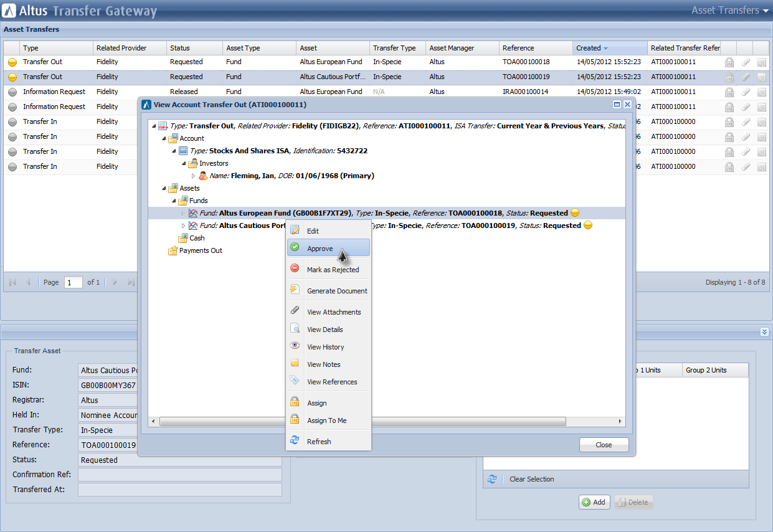This screenshot has height=532, width=773.
Task: Expand the Altus European Fund tree node
Action: [183, 213]
